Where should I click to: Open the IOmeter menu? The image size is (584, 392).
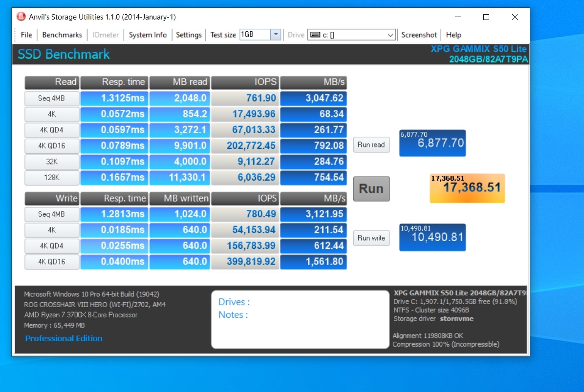(x=106, y=35)
